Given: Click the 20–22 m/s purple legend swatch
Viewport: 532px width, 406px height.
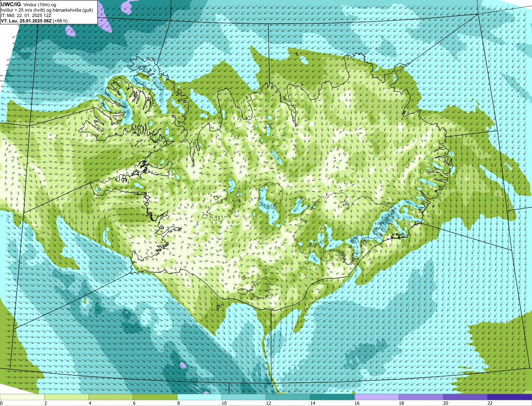Looking at the screenshot, I should tap(465, 397).
